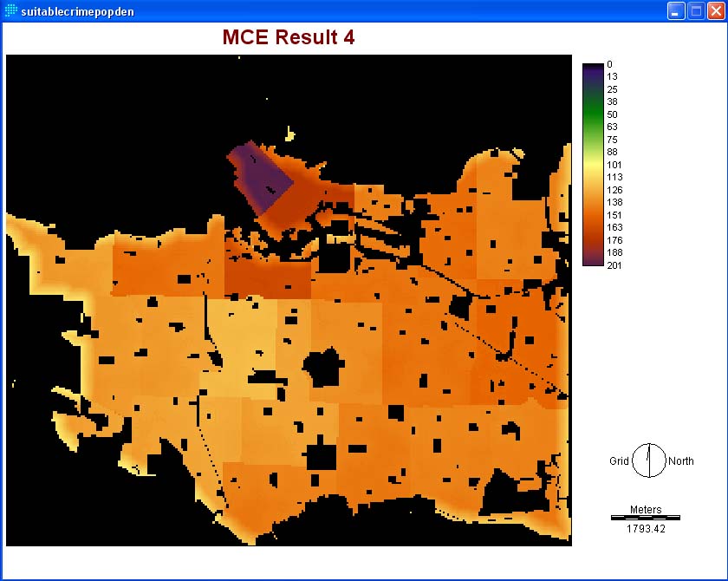Image resolution: width=728 pixels, height=581 pixels.
Task: Click the North label beside the compass
Action: click(680, 461)
